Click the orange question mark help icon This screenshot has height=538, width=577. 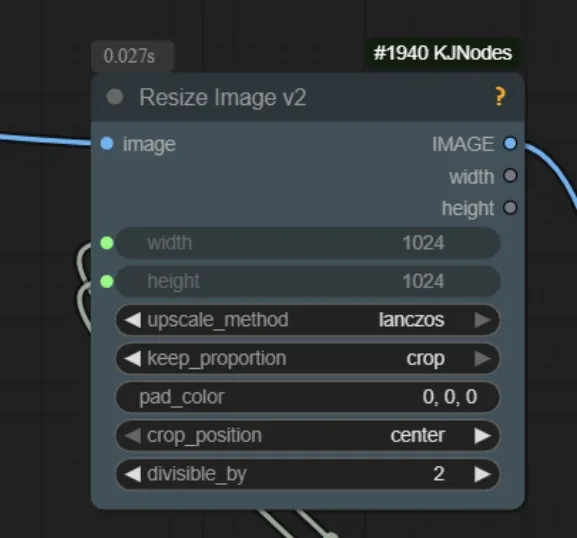[x=500, y=97]
